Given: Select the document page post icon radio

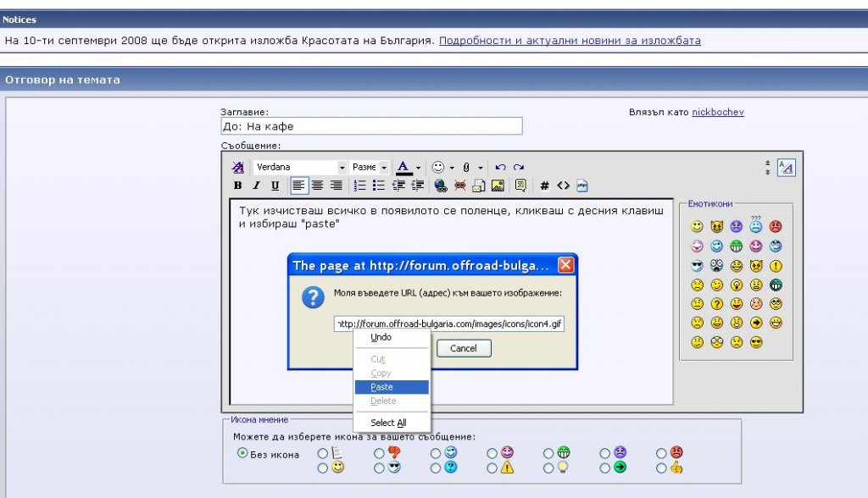Looking at the screenshot, I should click(x=322, y=454).
